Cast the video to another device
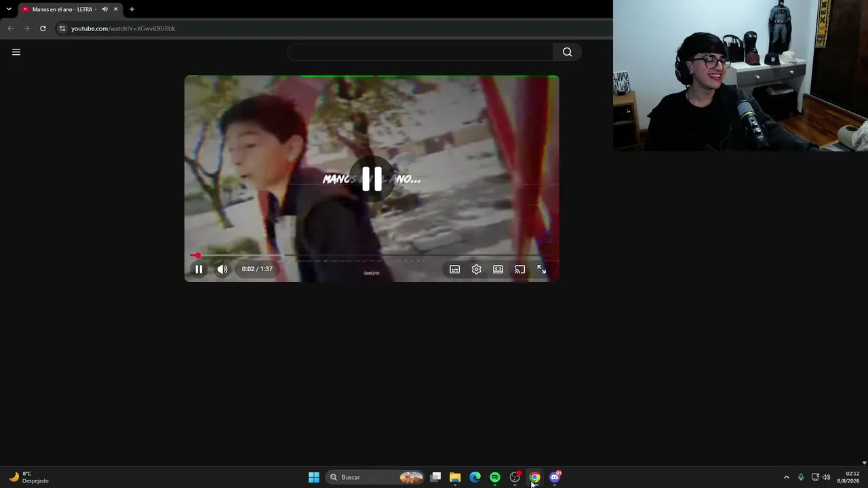The width and height of the screenshot is (868, 488). (x=519, y=269)
